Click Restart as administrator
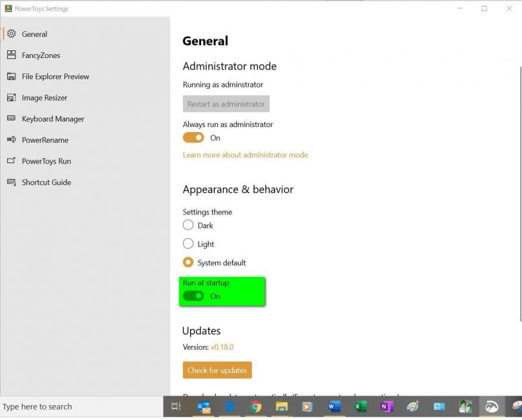 [x=226, y=104]
